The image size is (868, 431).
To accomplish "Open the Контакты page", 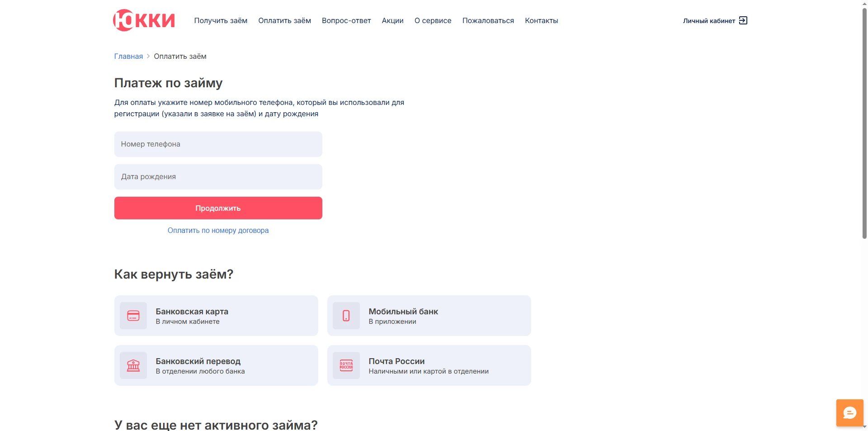I will 541,21.
